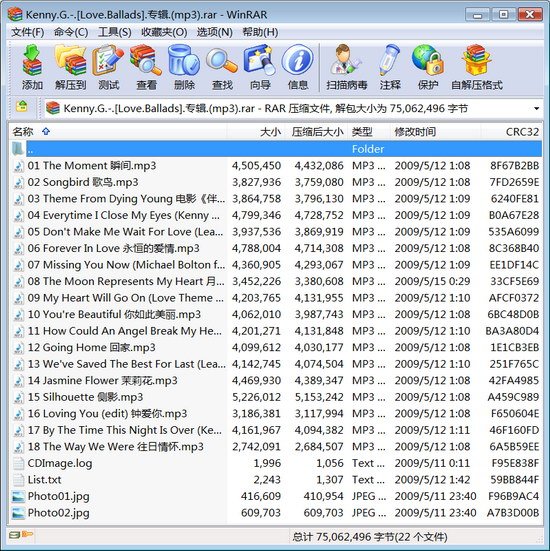550x551 pixels.
Task: Click the CDImage.log text file icon
Action: [18, 463]
